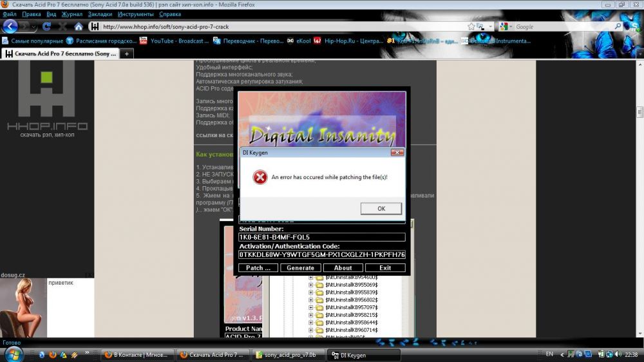
Task: Switch to the DI Keygen taskbar item
Action: [363, 355]
